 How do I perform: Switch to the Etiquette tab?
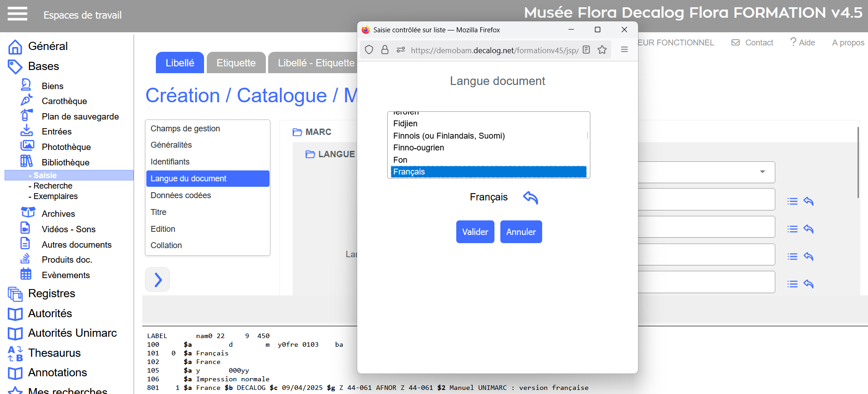coord(236,63)
